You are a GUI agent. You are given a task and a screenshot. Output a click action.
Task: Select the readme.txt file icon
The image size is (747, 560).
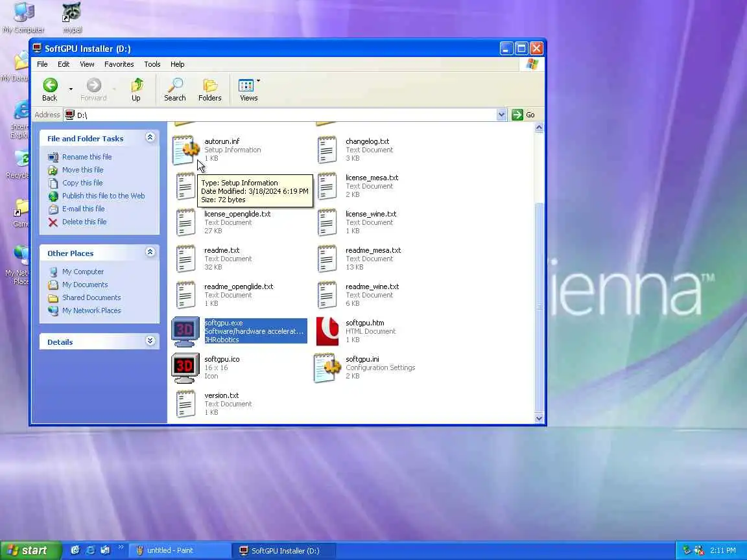coord(185,259)
